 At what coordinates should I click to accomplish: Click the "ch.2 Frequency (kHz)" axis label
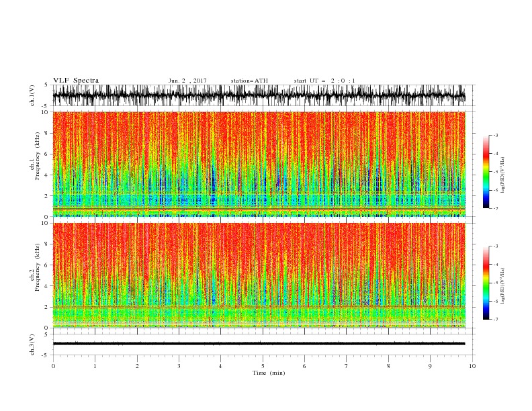34,267
